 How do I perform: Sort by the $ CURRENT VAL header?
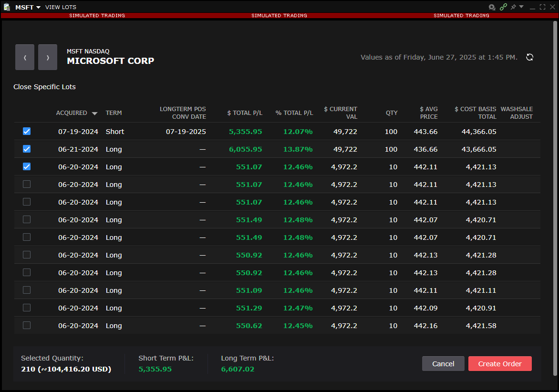click(x=341, y=113)
